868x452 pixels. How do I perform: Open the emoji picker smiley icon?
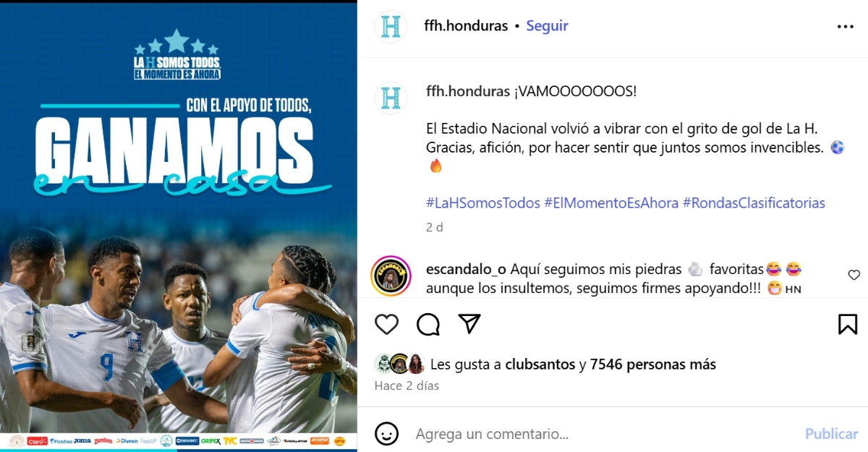click(x=387, y=434)
